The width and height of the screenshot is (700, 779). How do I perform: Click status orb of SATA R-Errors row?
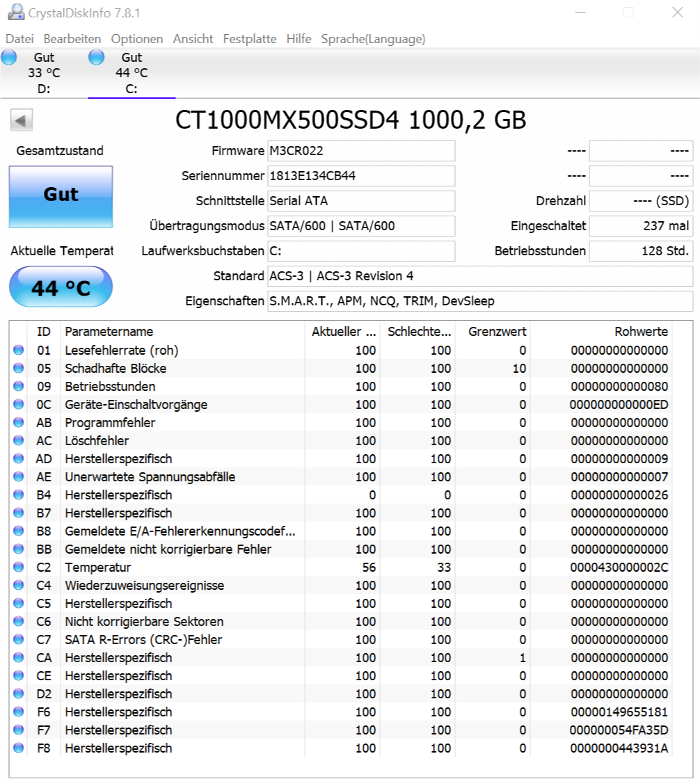coord(18,639)
